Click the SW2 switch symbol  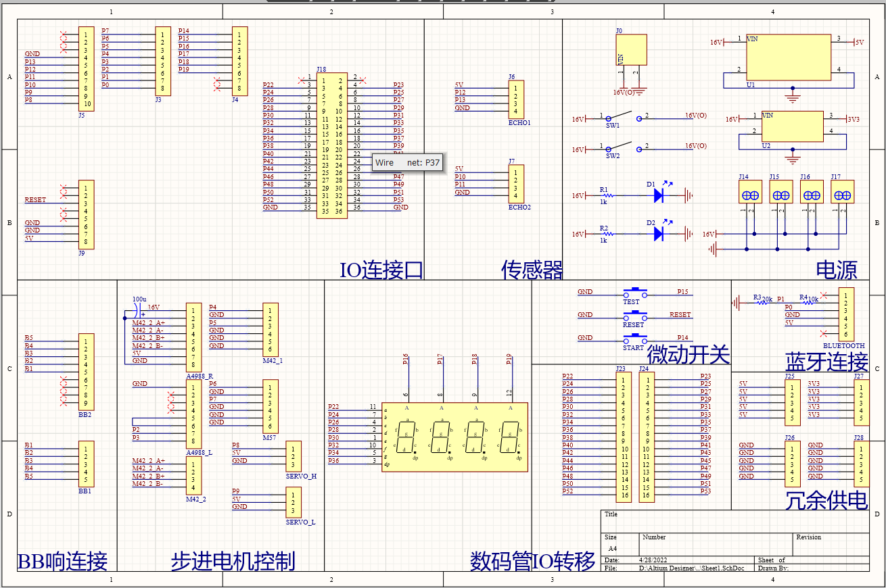pos(622,146)
